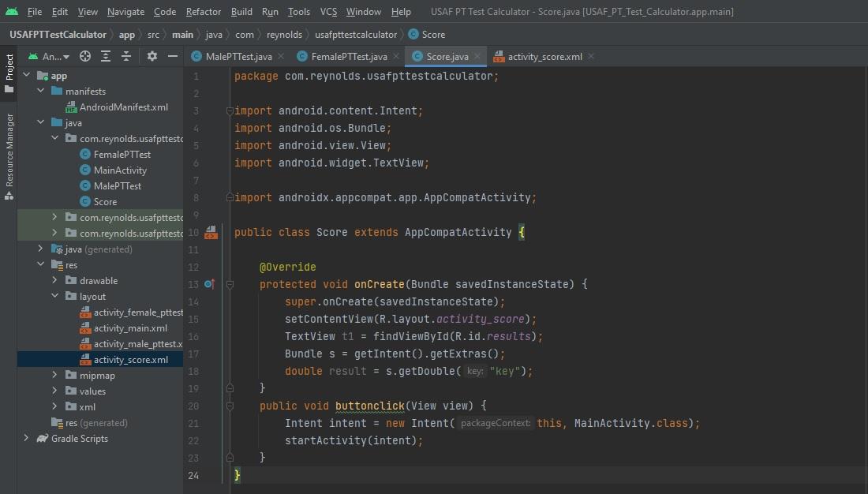Click the Collapse All icon in Project panel
The image size is (868, 494).
(125, 57)
